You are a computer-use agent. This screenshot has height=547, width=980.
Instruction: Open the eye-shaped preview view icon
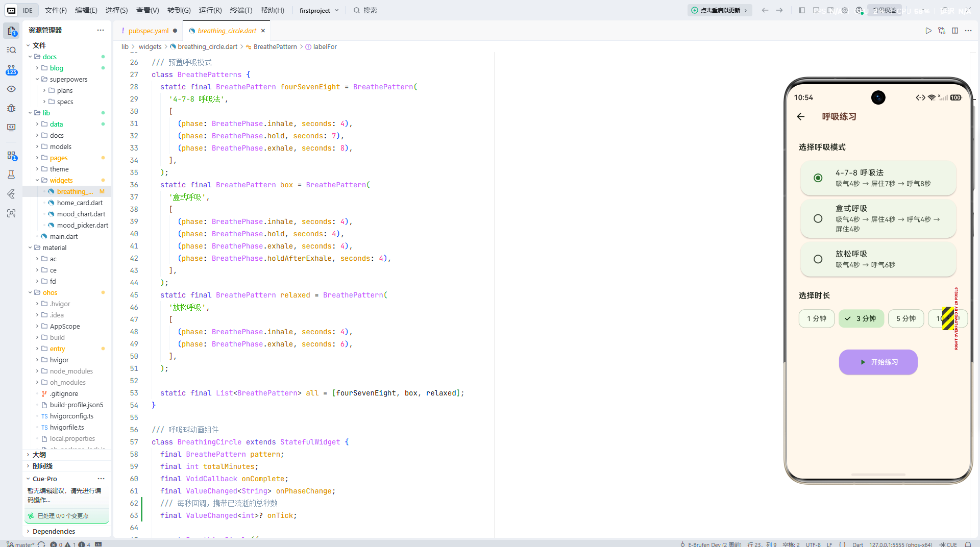click(11, 89)
